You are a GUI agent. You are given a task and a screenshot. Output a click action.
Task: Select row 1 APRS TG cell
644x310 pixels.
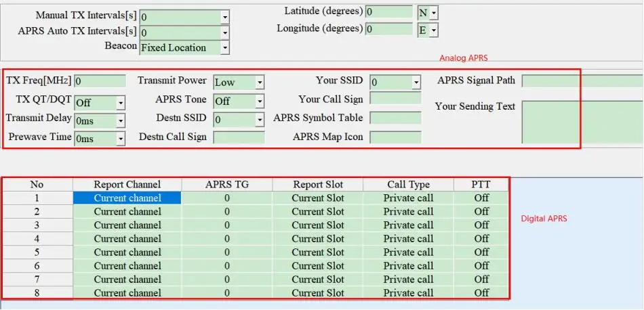coord(227,198)
